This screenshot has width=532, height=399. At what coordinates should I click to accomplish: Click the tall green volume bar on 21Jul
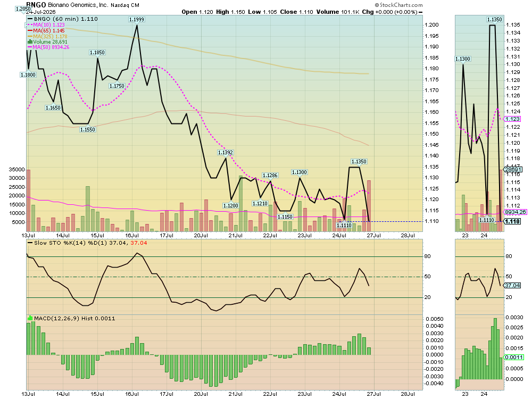pyautogui.click(x=241, y=204)
